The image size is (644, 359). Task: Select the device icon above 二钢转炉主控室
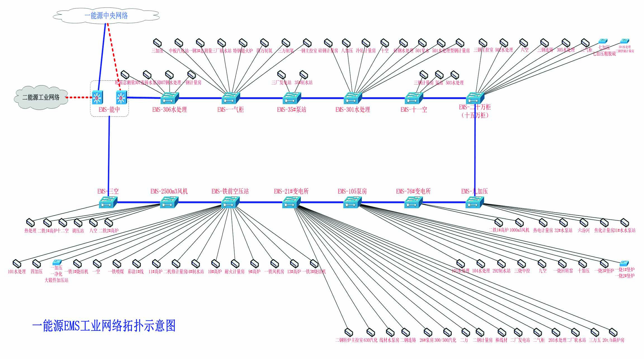coord(349,332)
